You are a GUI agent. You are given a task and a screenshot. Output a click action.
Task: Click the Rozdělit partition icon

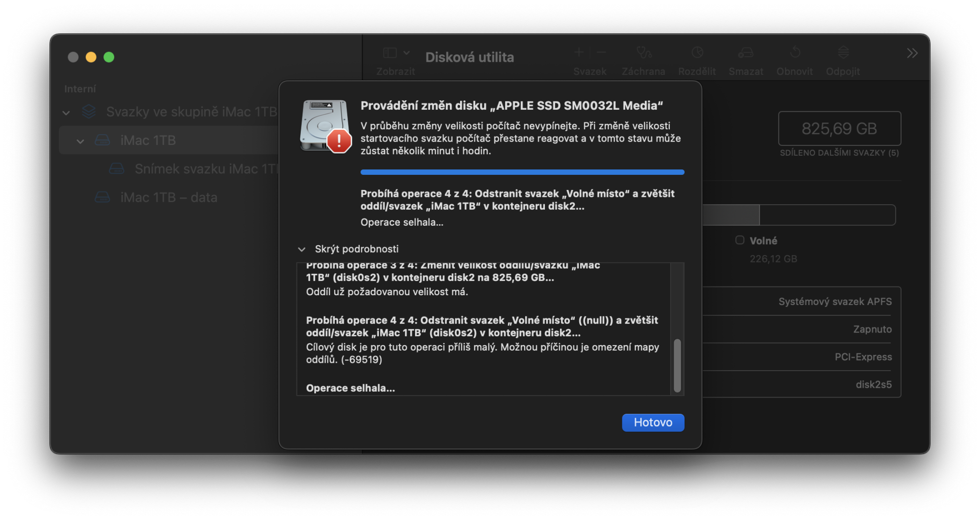(697, 52)
